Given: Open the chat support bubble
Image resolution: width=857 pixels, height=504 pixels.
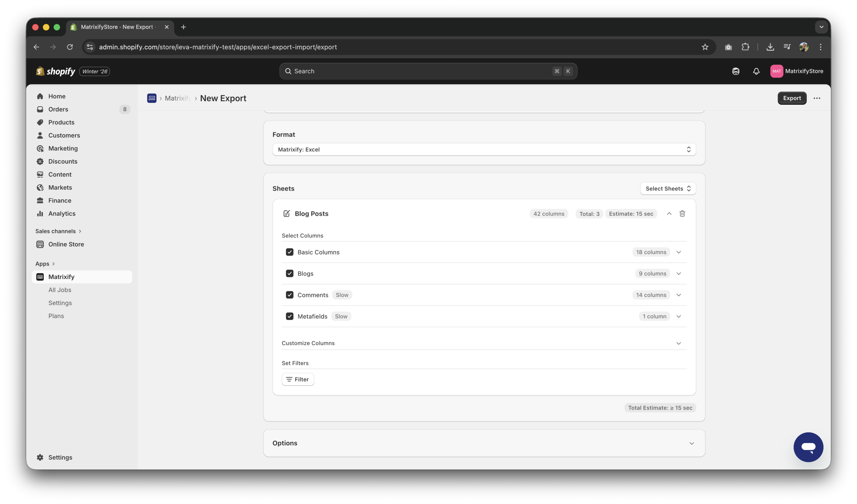Looking at the screenshot, I should pyautogui.click(x=808, y=447).
